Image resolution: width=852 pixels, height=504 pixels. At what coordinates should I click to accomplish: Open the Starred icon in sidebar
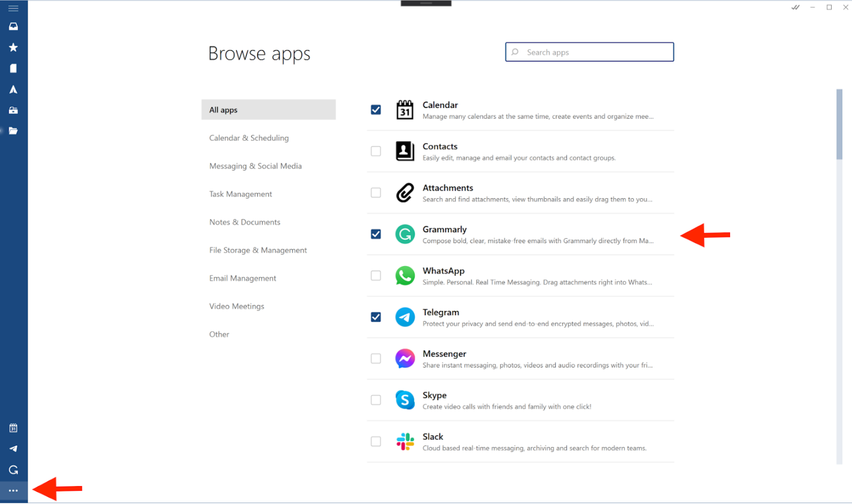(x=13, y=47)
